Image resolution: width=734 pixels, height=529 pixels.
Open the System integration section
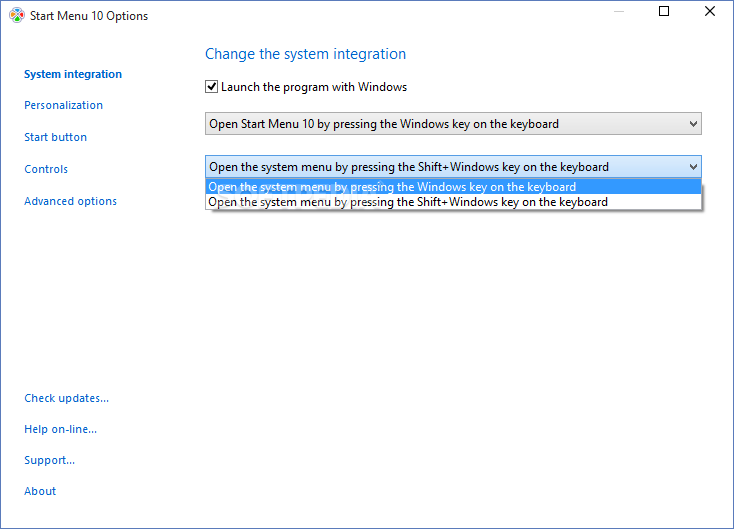[73, 74]
